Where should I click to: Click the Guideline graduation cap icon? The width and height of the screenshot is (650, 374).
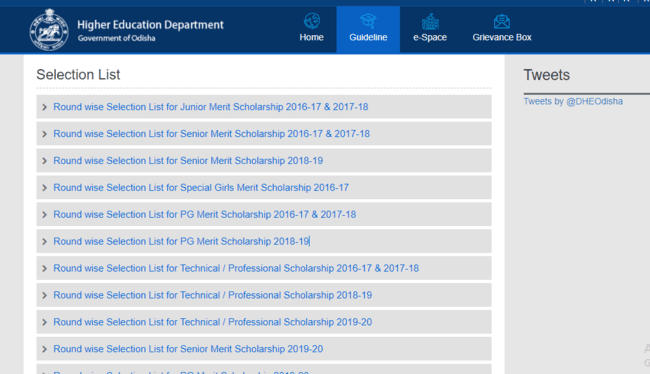pyautogui.click(x=368, y=21)
